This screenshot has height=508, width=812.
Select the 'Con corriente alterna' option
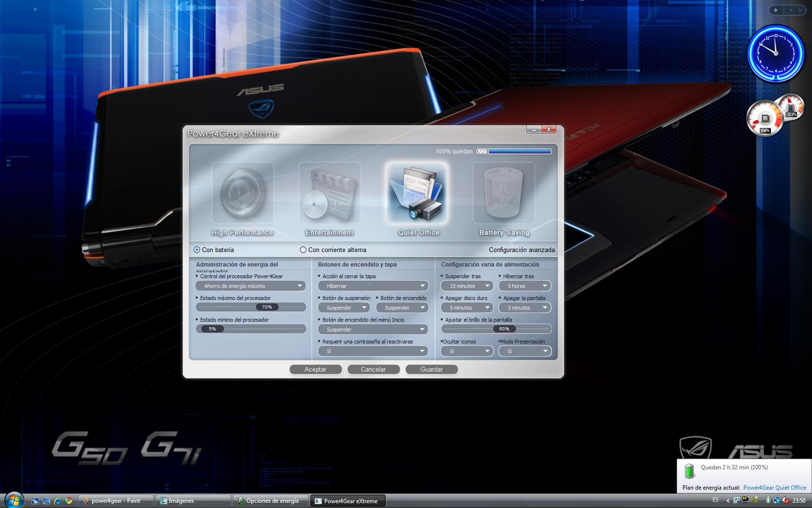(x=303, y=250)
